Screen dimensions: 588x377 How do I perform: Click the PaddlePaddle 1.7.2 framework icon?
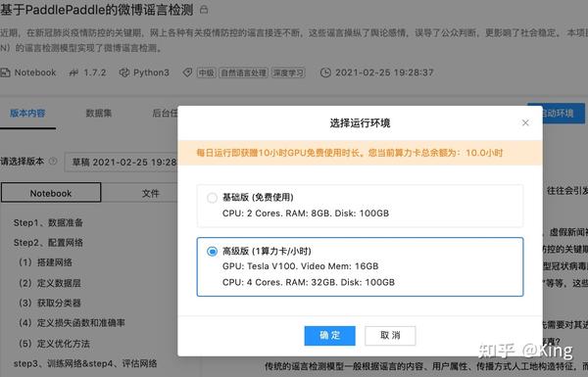point(73,72)
